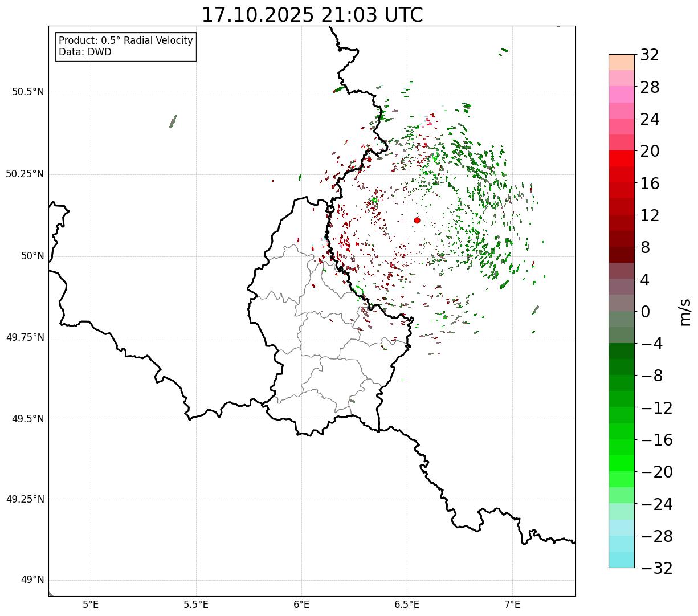The height and width of the screenshot is (616, 698).
Task: Click the colorbar label '−28'
Action: [656, 536]
